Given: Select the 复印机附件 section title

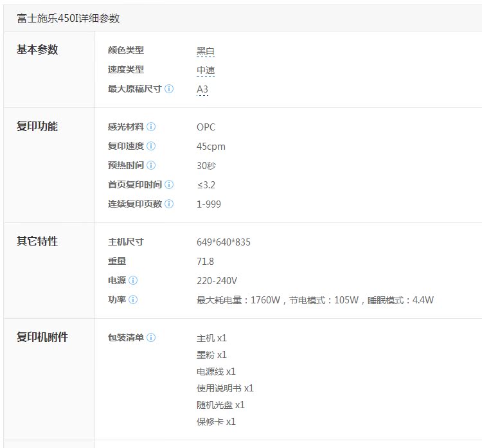Looking at the screenshot, I should (42, 337).
